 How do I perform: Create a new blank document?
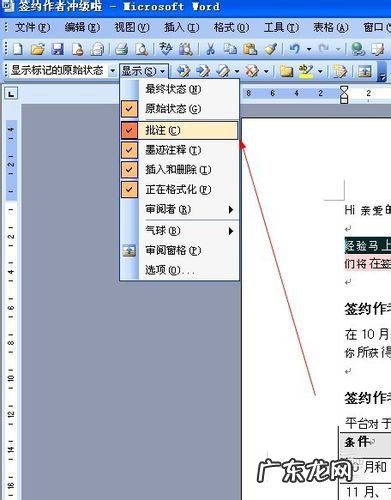[x=18, y=49]
